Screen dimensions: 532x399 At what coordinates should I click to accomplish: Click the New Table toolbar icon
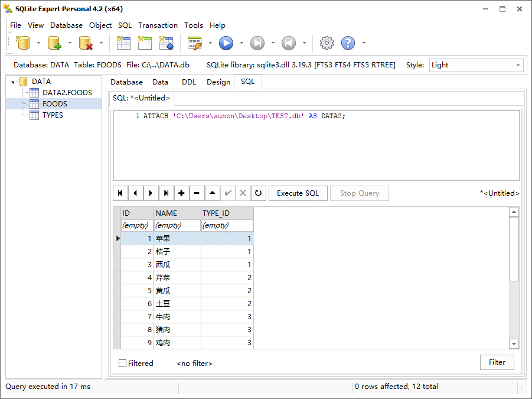coord(123,43)
